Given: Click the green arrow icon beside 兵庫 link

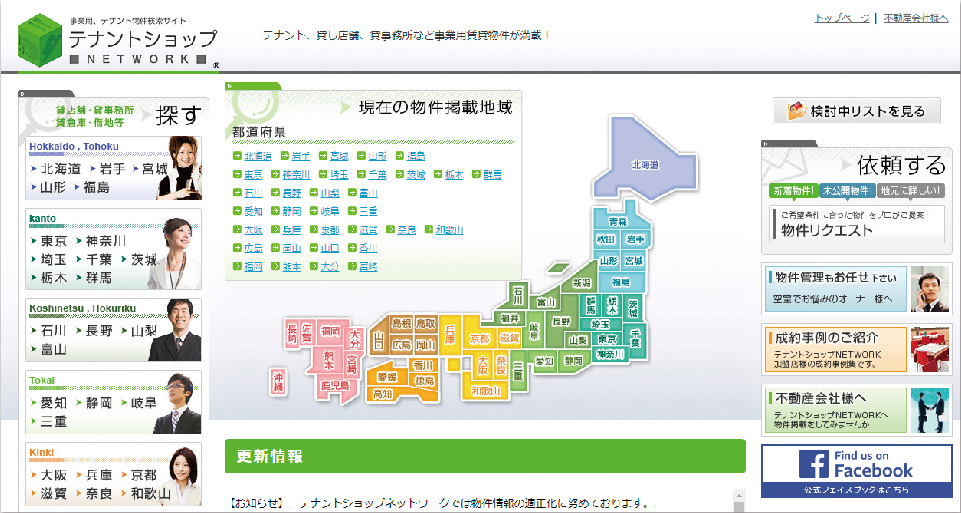Looking at the screenshot, I should (x=275, y=230).
